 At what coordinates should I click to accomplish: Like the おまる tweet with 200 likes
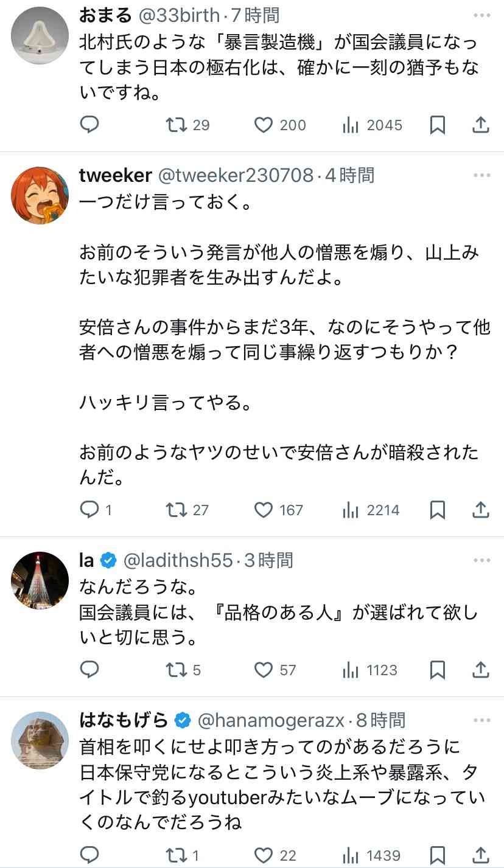[263, 125]
